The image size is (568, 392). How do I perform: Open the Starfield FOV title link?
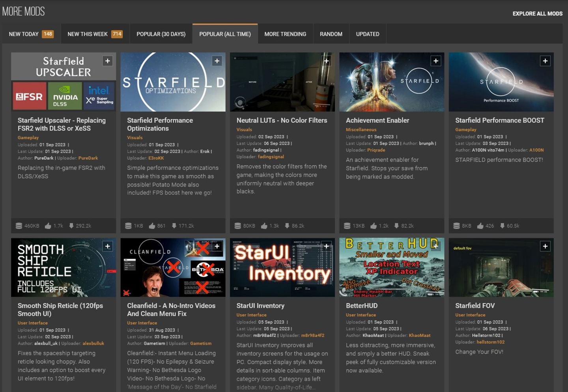coord(475,306)
